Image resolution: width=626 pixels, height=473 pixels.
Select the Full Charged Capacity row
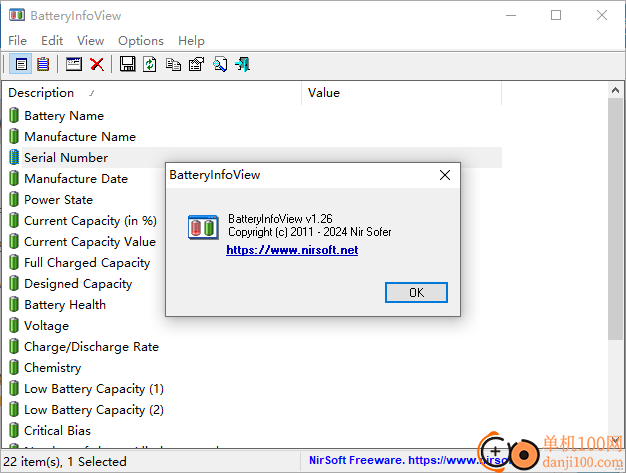[252, 263]
